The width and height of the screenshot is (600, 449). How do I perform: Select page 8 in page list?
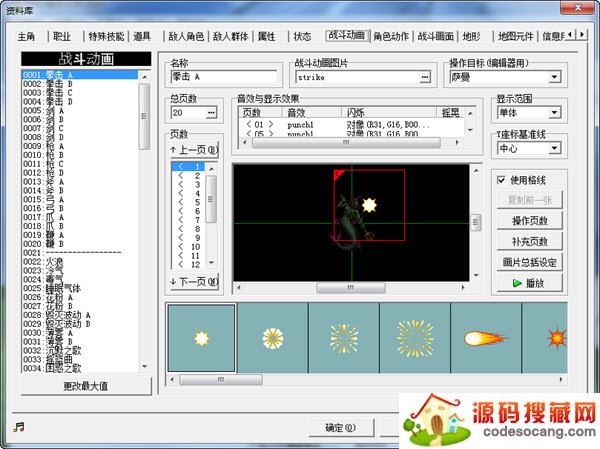pyautogui.click(x=189, y=229)
